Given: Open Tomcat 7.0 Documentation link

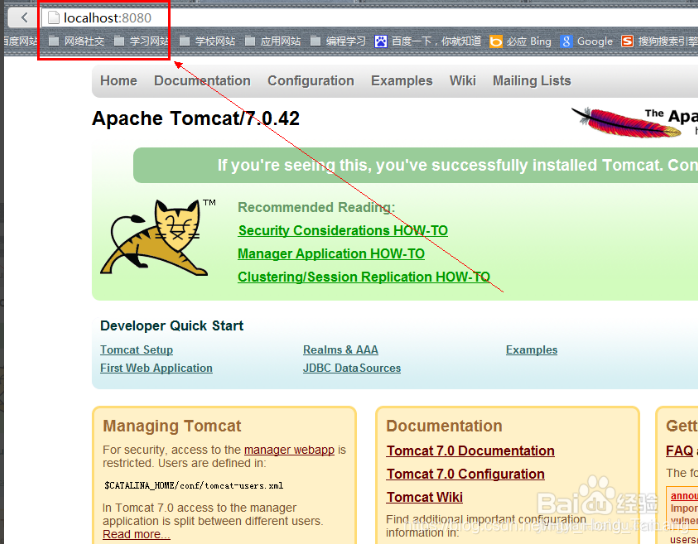Looking at the screenshot, I should coord(470,451).
